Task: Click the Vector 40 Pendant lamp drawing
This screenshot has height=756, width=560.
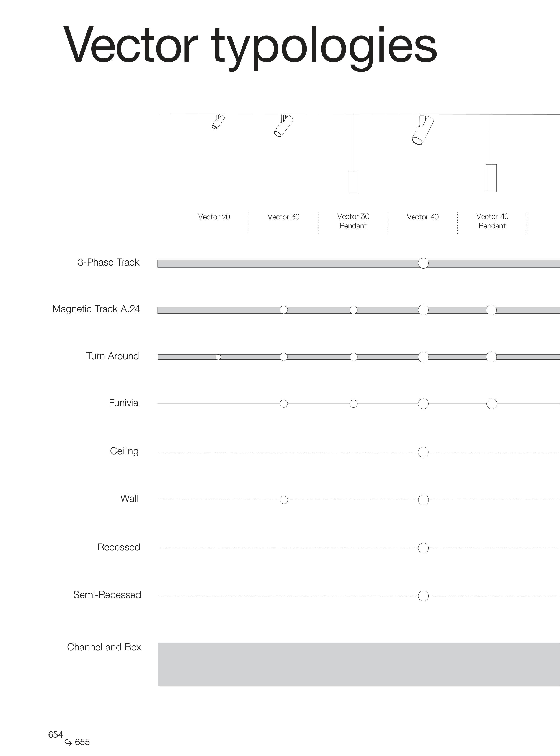Action: click(x=491, y=178)
